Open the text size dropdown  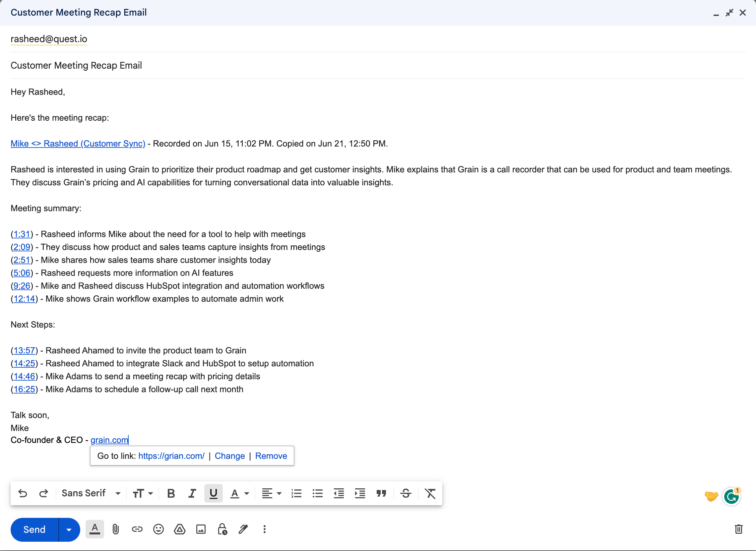(143, 493)
